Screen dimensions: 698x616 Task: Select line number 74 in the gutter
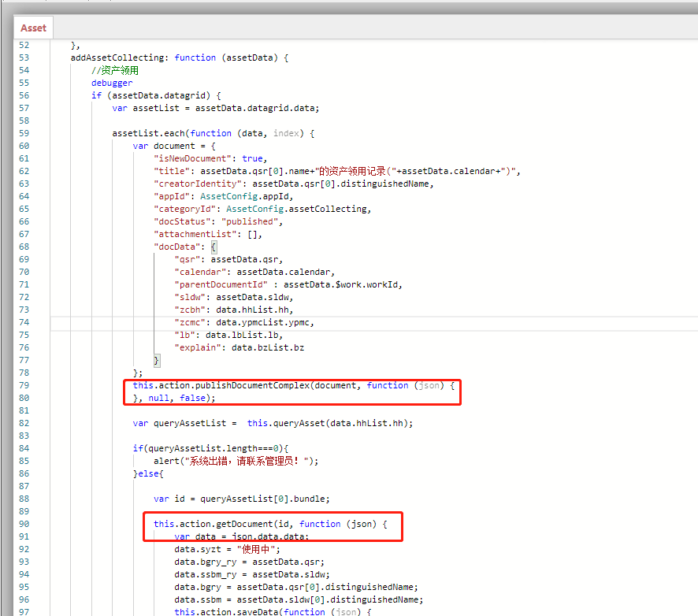click(x=24, y=322)
